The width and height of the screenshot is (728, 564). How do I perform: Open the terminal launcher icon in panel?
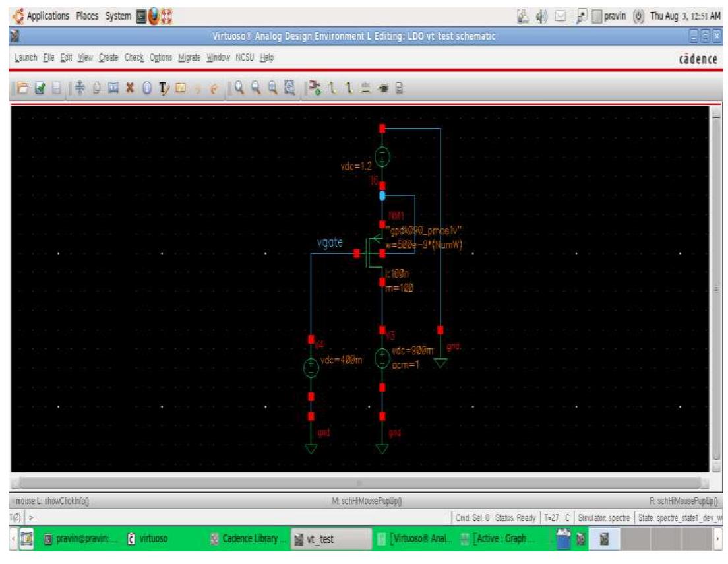pos(141,16)
